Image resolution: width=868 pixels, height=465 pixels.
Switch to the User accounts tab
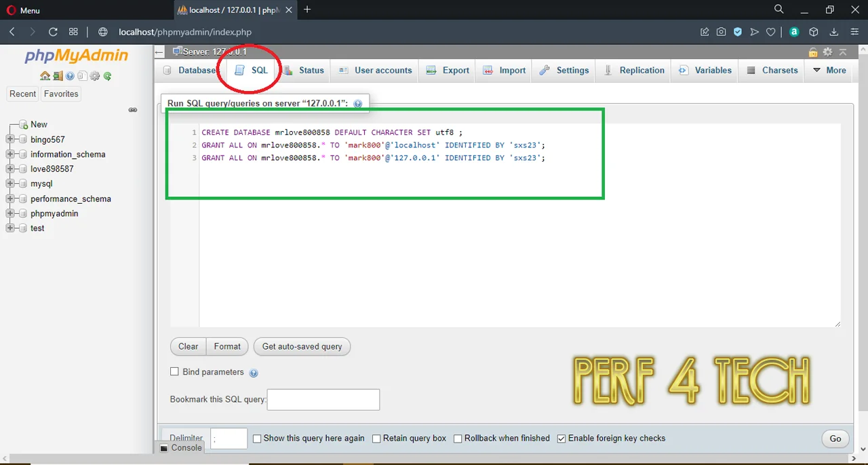pyautogui.click(x=374, y=70)
